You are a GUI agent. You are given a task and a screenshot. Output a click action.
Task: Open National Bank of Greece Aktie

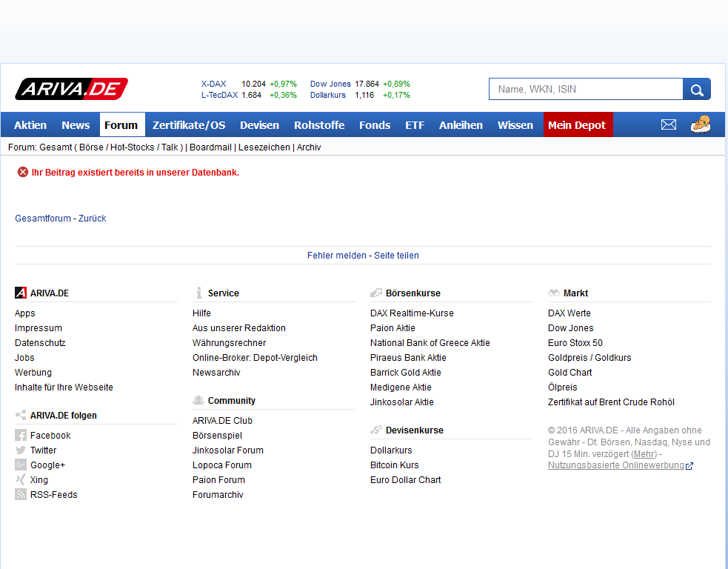[430, 343]
